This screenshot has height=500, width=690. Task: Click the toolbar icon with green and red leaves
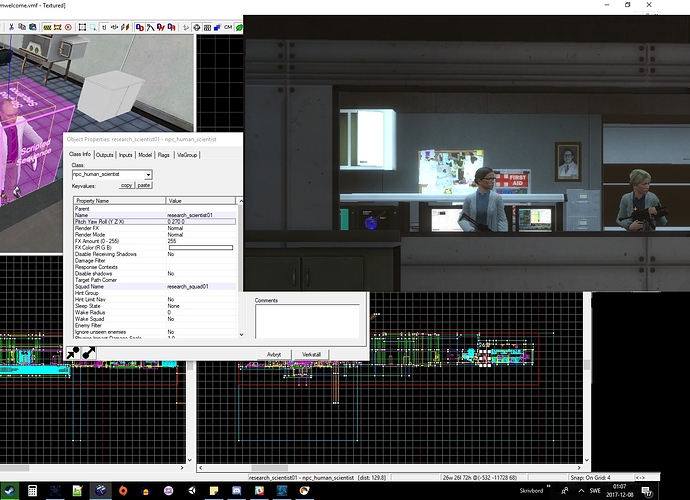click(x=125, y=27)
